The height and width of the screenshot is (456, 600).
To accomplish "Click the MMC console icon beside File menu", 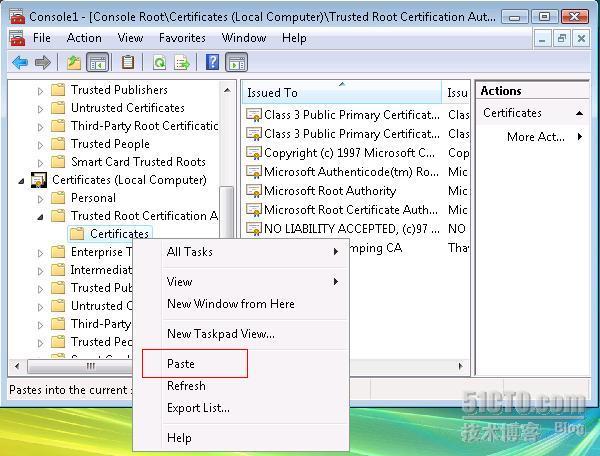I will point(16,38).
